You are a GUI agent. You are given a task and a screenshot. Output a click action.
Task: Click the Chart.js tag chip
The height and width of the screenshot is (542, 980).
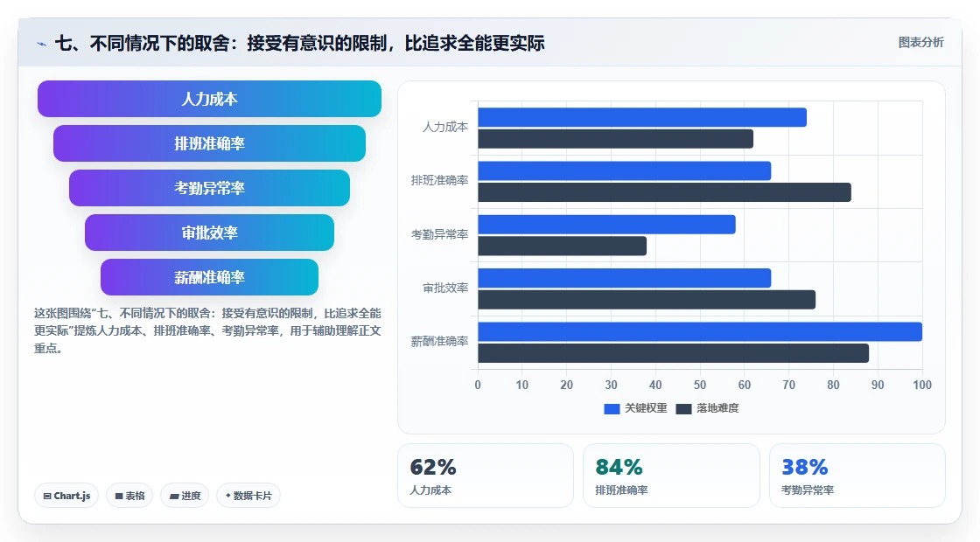[x=66, y=496]
